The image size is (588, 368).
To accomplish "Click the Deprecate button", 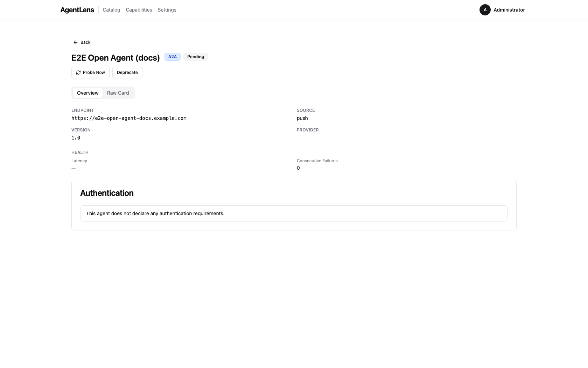I will click(127, 73).
